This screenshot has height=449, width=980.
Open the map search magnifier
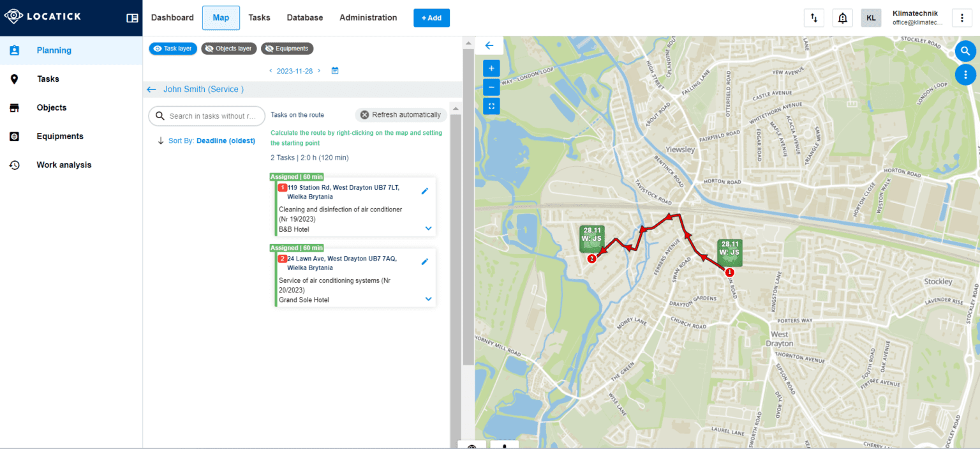coord(965,51)
